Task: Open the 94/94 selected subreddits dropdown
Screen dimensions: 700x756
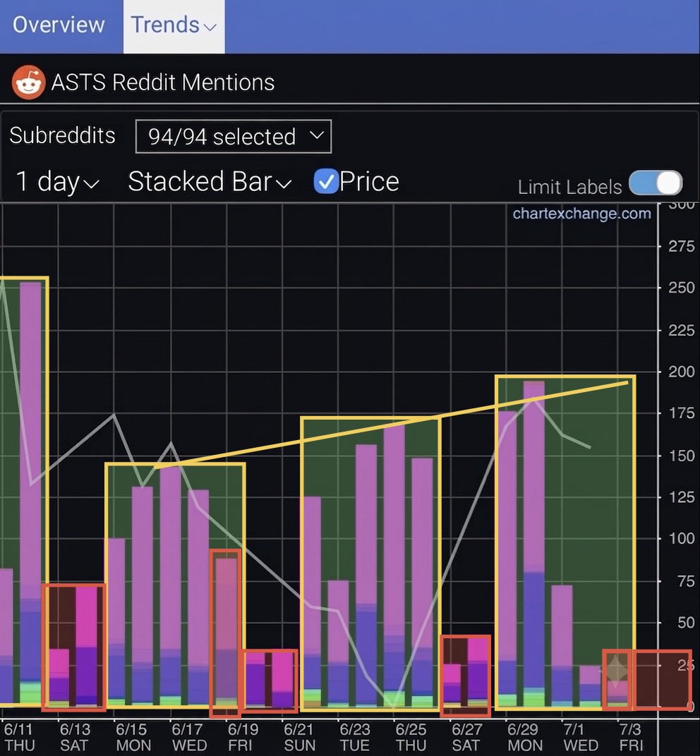Action: pyautogui.click(x=234, y=136)
